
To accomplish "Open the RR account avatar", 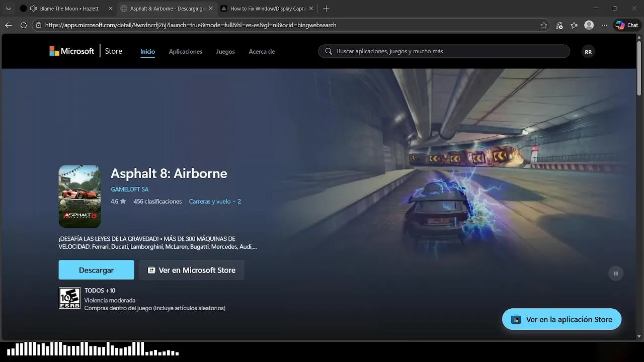I will tap(588, 52).
